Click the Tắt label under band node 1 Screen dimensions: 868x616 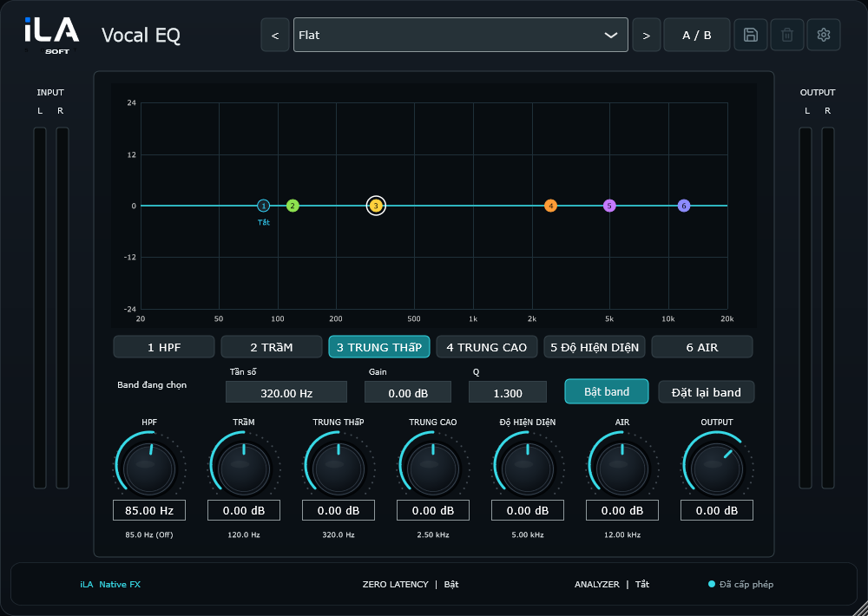coord(264,222)
